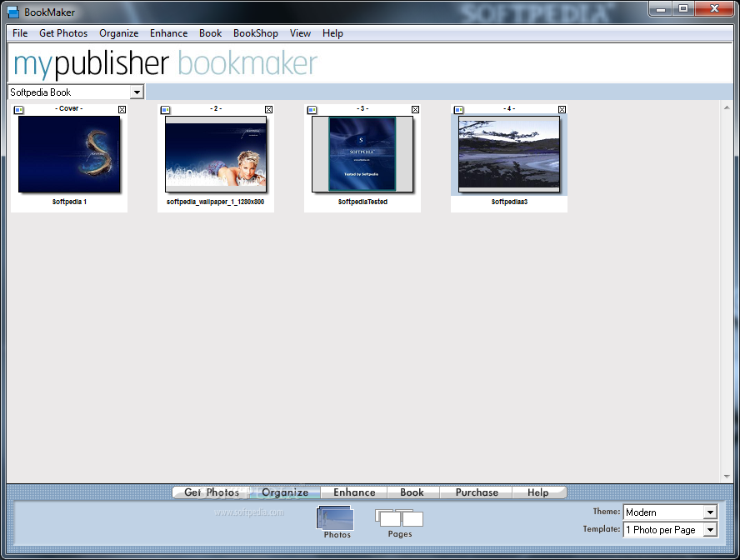
Task: Click the small blue icon on page 4
Action: tap(458, 110)
